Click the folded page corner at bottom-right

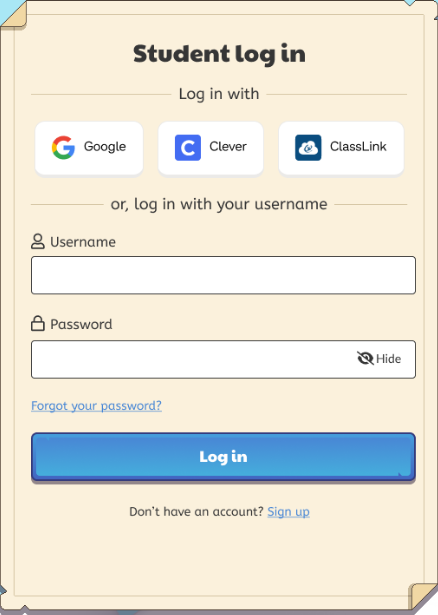click(x=423, y=596)
